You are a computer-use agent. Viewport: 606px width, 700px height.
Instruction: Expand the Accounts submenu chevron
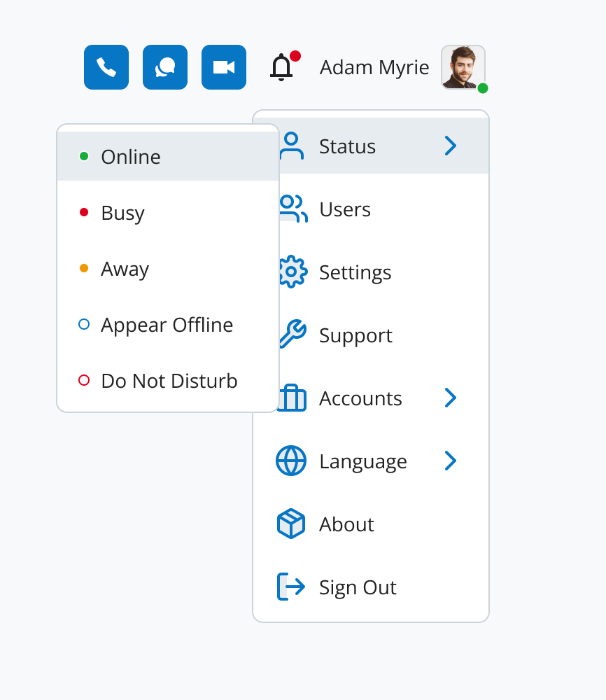tap(451, 398)
